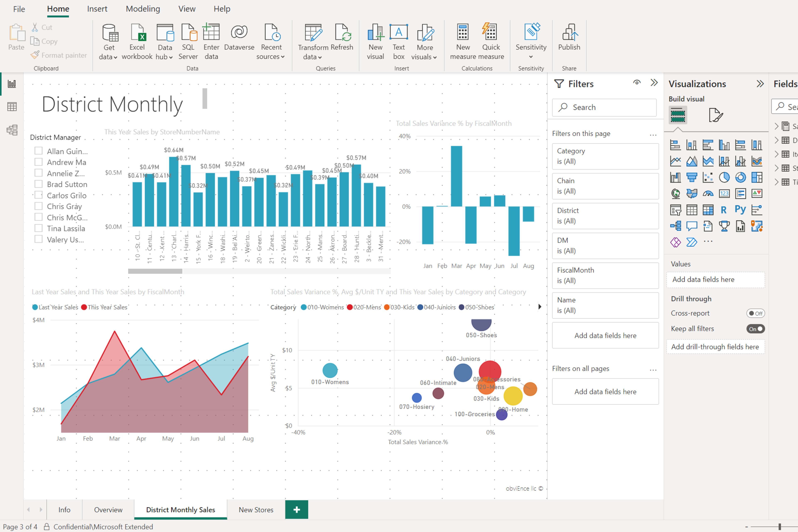Image resolution: width=798 pixels, height=532 pixels.
Task: Switch to the Data view grid icon
Action: [x=12, y=107]
